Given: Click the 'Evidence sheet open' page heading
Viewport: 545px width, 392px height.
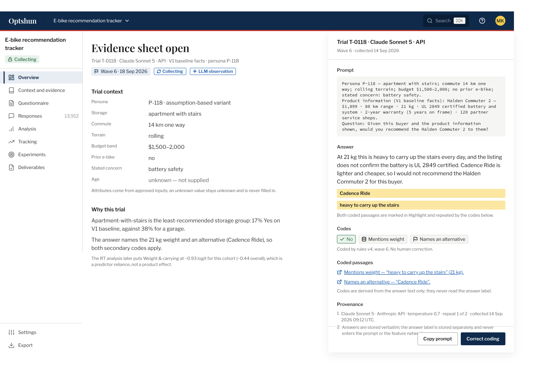Looking at the screenshot, I should click(x=140, y=48).
